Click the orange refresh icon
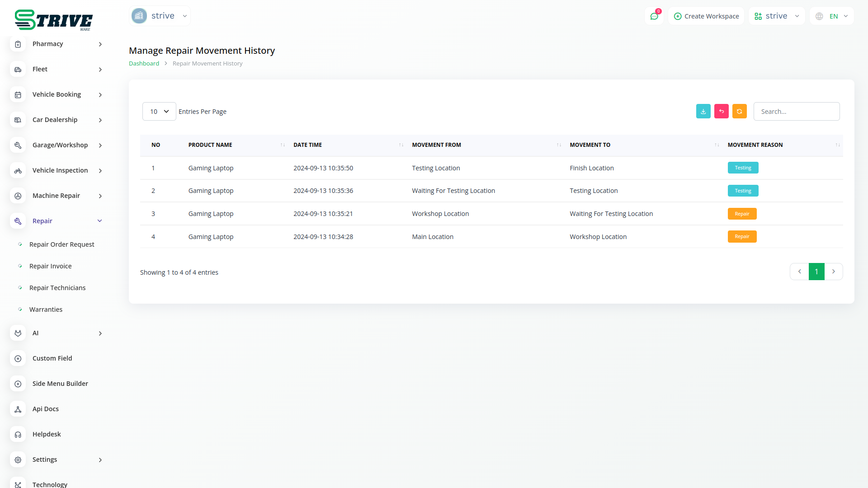Image resolution: width=868 pixels, height=488 pixels. tap(739, 111)
